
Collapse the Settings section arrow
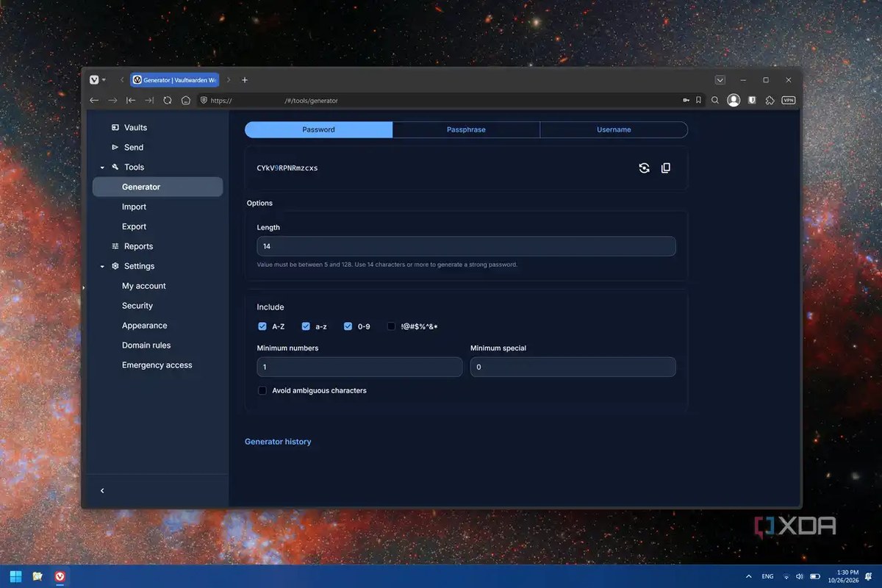coord(102,267)
